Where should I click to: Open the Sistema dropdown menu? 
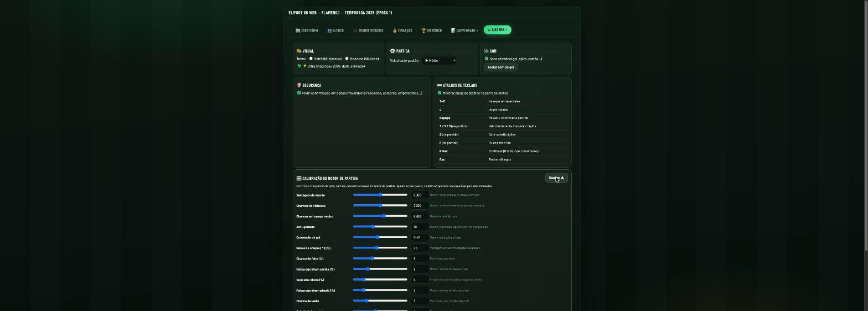497,30
